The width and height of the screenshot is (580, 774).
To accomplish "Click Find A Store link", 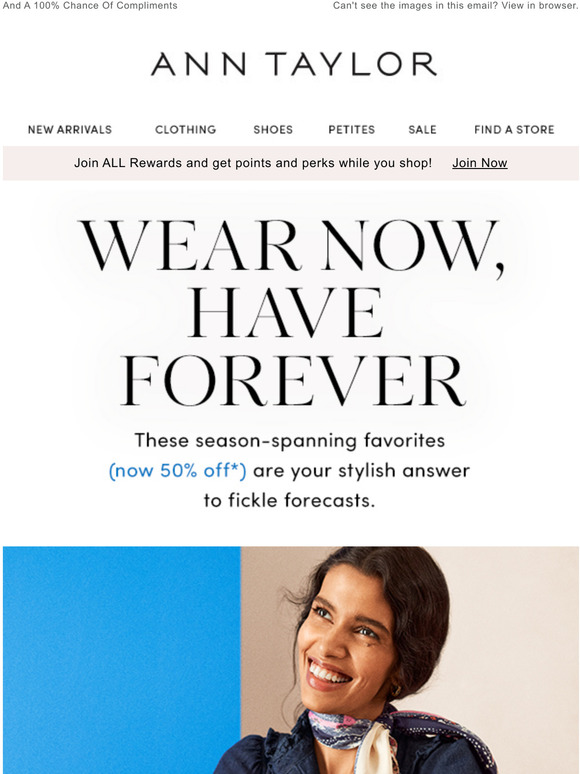I will (514, 129).
